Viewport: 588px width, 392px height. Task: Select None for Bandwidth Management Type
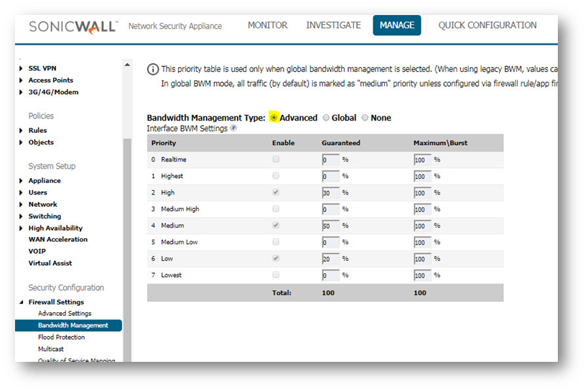pyautogui.click(x=365, y=118)
